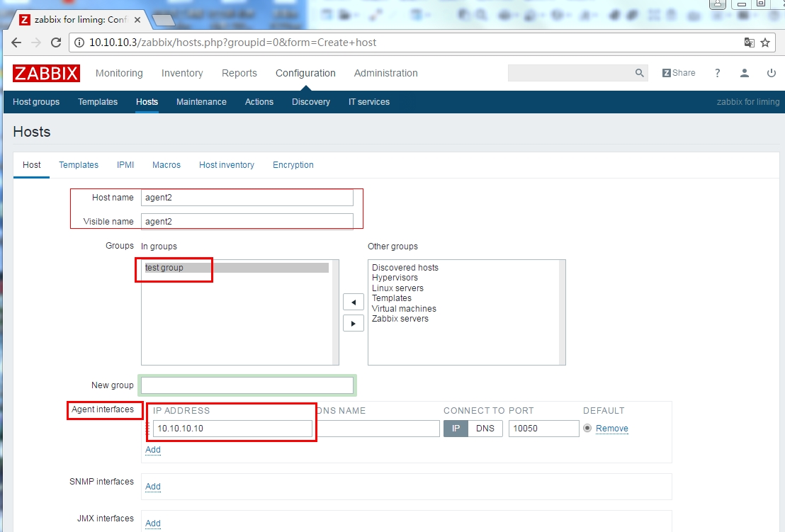Add an SNMP interface

coord(153,487)
